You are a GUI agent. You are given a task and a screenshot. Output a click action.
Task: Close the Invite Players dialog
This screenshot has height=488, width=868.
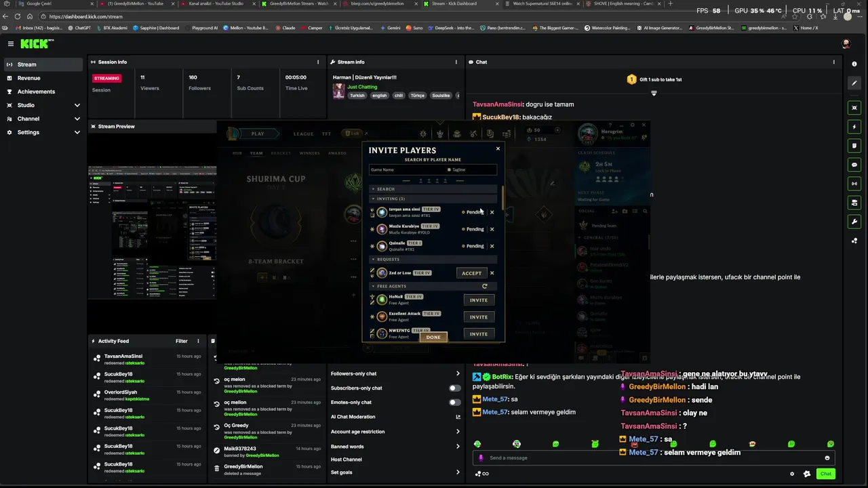click(x=498, y=148)
